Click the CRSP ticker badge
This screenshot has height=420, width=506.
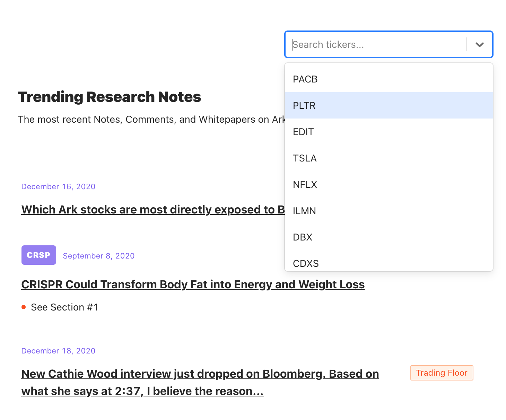pyautogui.click(x=39, y=255)
